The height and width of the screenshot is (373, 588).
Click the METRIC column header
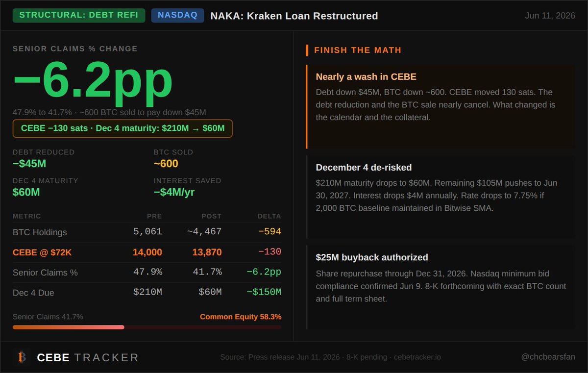(x=27, y=216)
